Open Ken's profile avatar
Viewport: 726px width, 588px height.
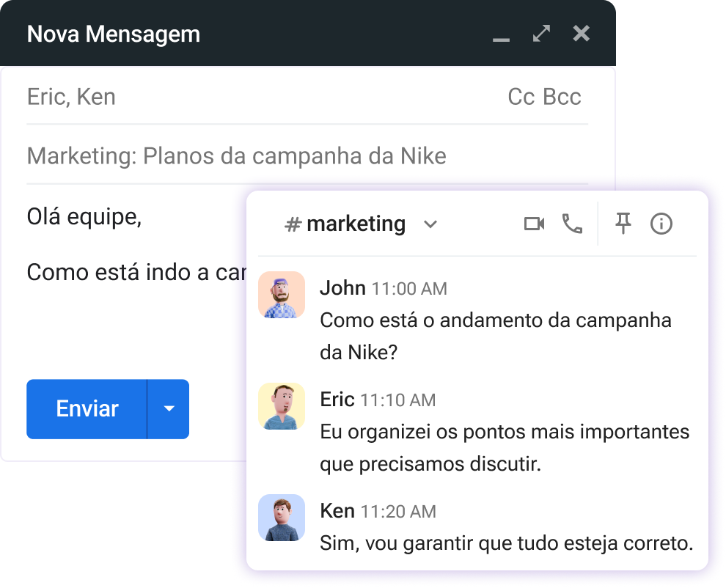coord(281,518)
